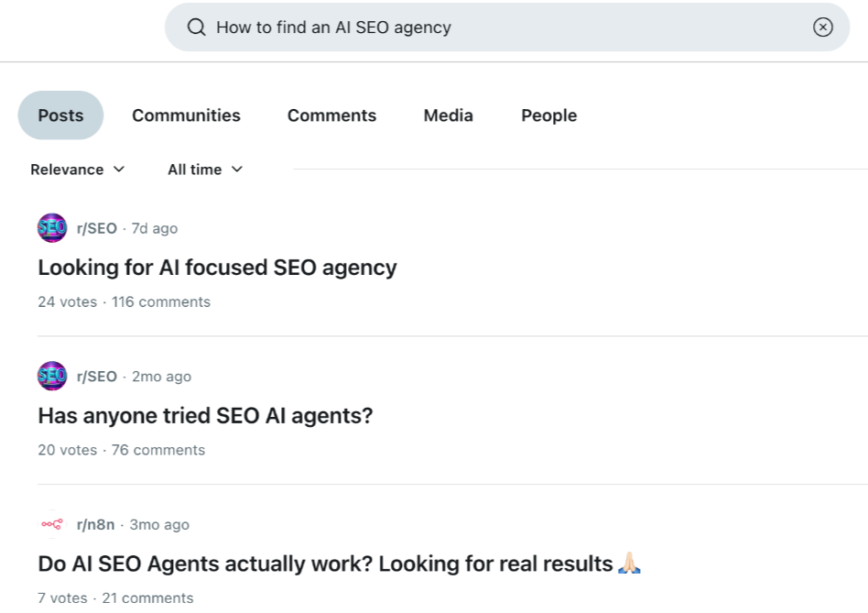Switch to the Communities tab
Image resolution: width=868 pixels, height=613 pixels.
pos(186,115)
